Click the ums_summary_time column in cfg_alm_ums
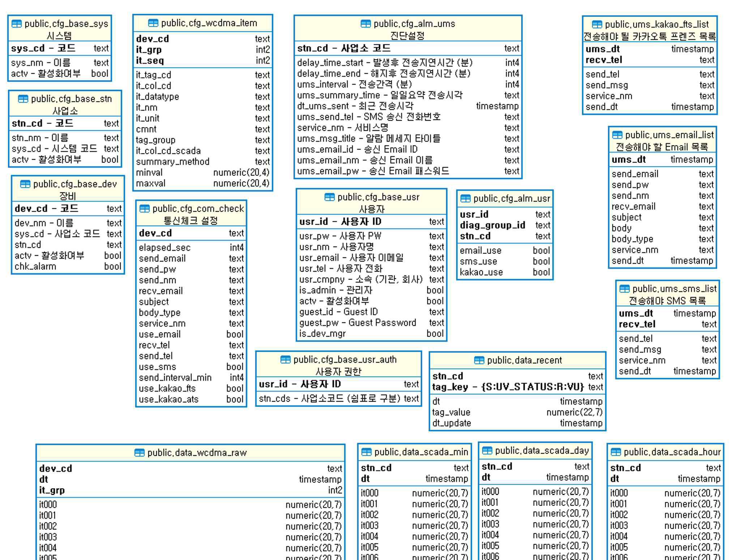 [x=408, y=95]
